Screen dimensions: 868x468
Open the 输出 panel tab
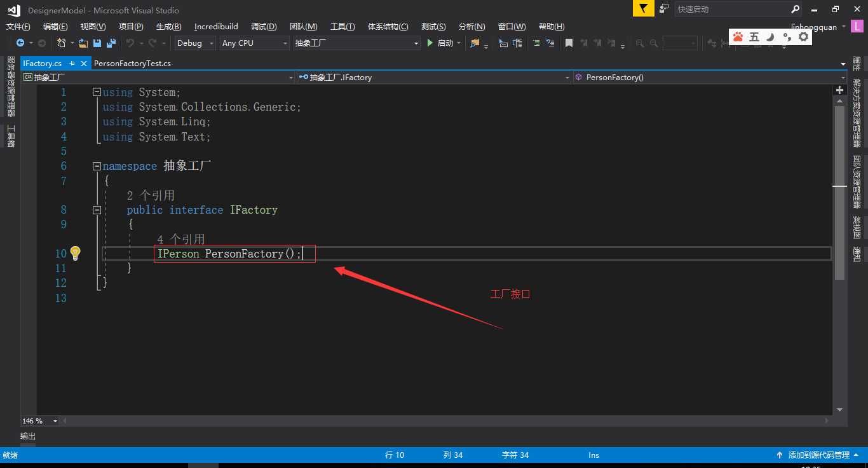pyautogui.click(x=28, y=436)
